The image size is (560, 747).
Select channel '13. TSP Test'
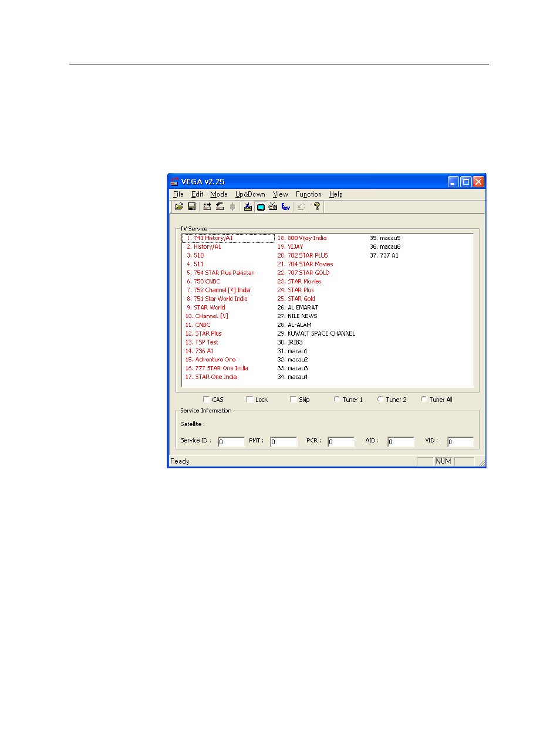click(x=202, y=343)
